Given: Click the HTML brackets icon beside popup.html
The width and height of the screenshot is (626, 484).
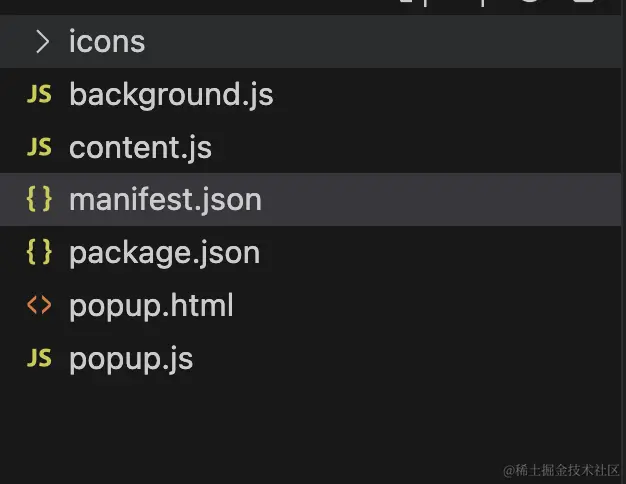Looking at the screenshot, I should 39,305.
